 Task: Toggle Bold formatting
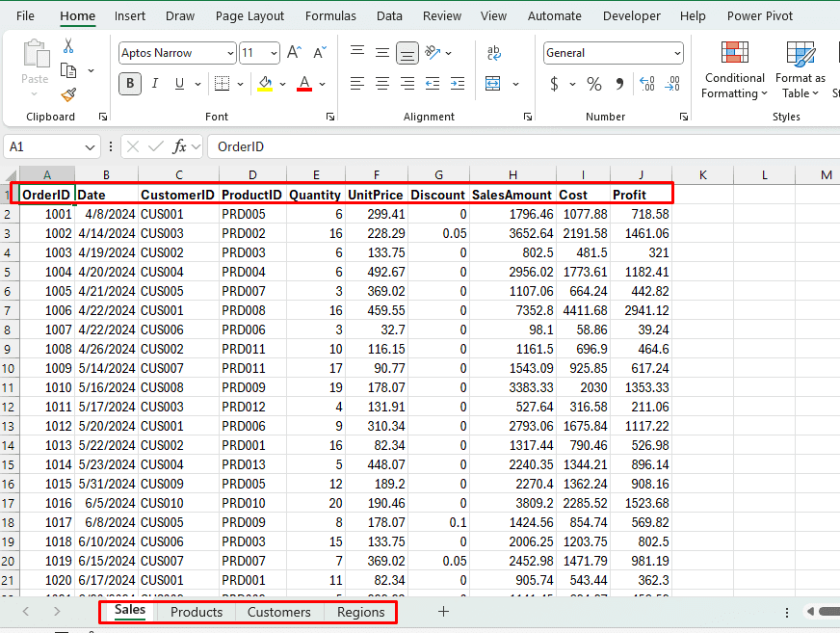click(130, 84)
